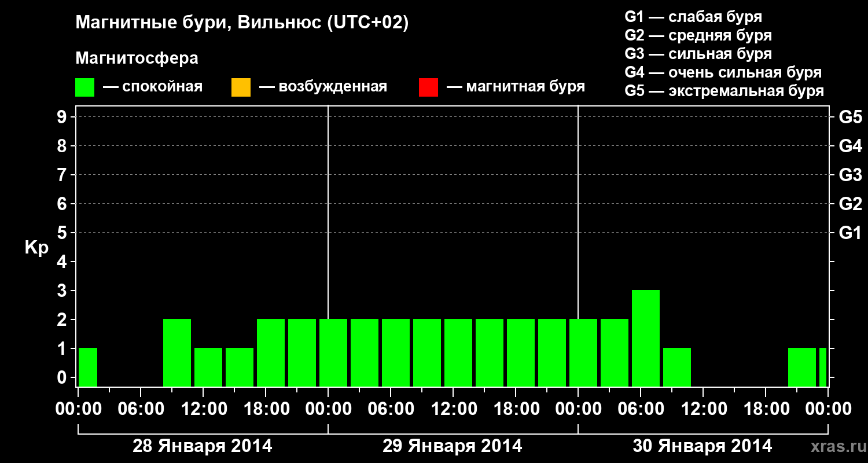Click the red 'магнитная буря' legend swatch
This screenshot has width=868, height=463.
pos(428,87)
